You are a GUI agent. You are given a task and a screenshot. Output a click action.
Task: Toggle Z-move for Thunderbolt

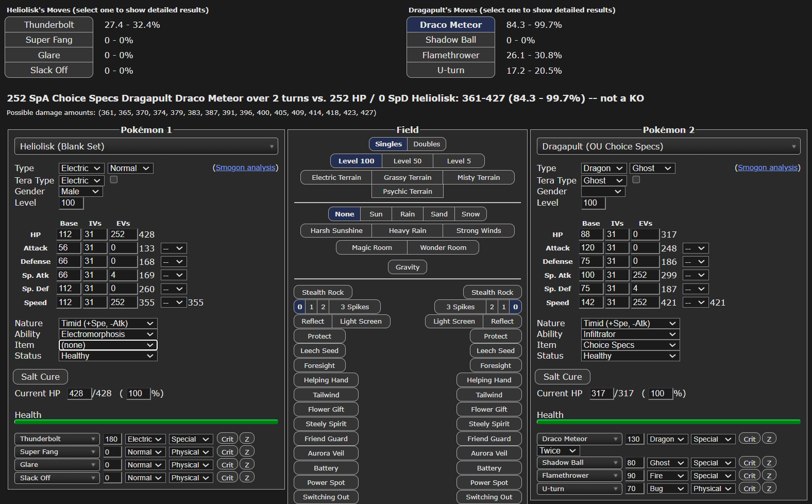tap(247, 439)
